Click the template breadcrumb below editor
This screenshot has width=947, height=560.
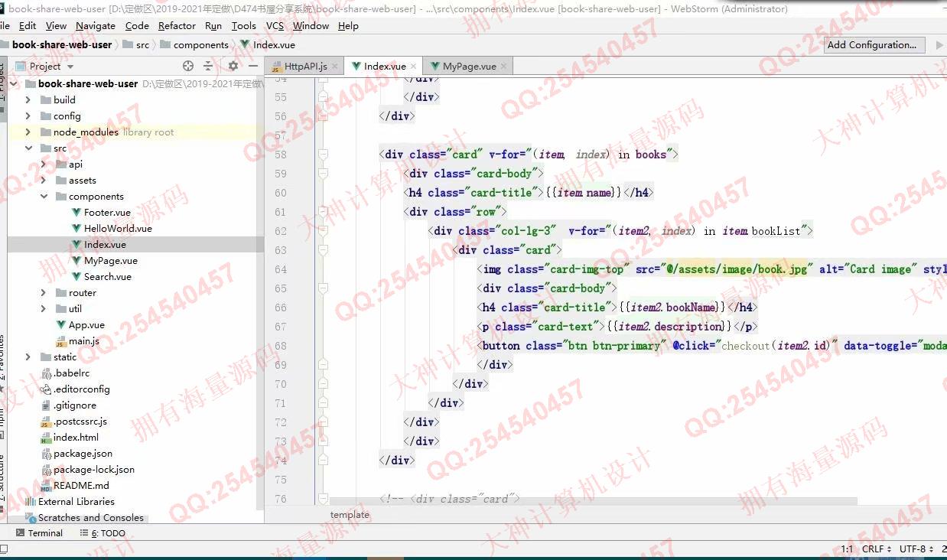pos(350,515)
